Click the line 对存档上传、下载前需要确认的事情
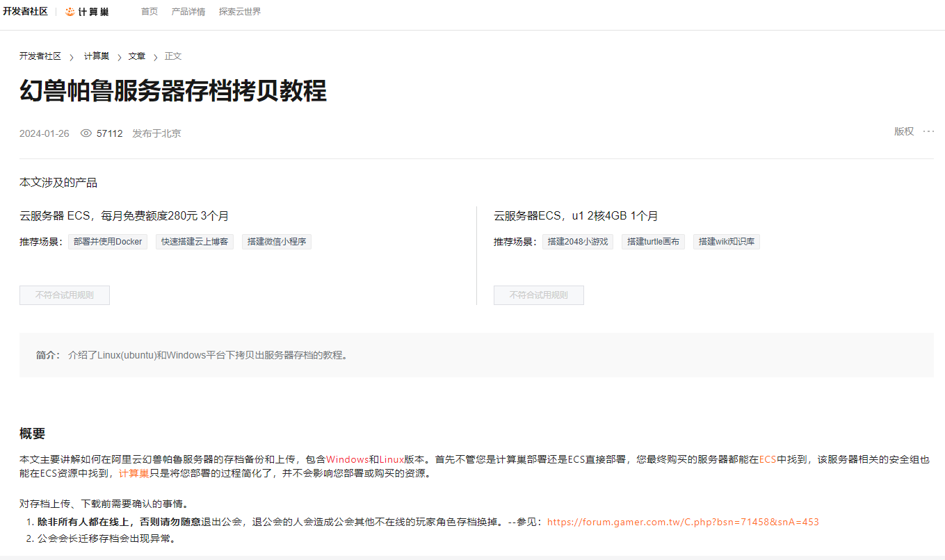Viewport: 945px width, 560px height. click(x=104, y=504)
